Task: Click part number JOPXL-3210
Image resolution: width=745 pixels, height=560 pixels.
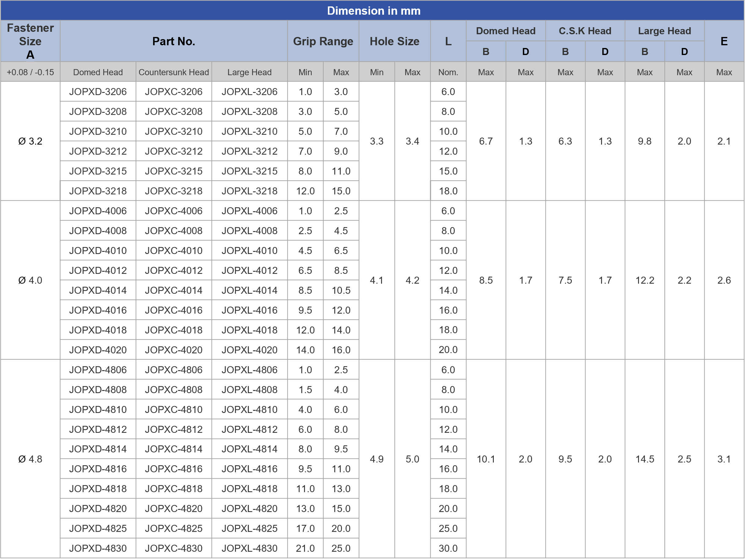Action: click(x=250, y=131)
